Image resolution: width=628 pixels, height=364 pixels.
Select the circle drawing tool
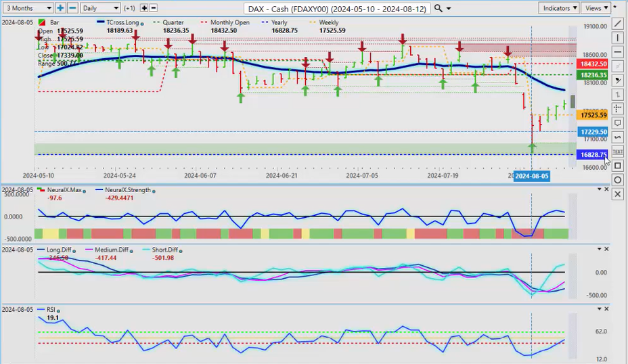tap(617, 180)
